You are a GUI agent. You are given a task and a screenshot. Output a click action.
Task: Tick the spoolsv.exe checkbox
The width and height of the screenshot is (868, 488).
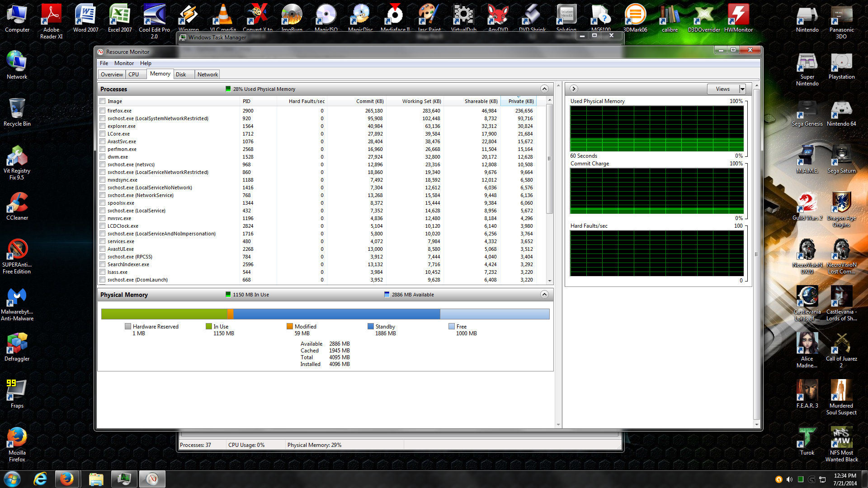(x=103, y=203)
